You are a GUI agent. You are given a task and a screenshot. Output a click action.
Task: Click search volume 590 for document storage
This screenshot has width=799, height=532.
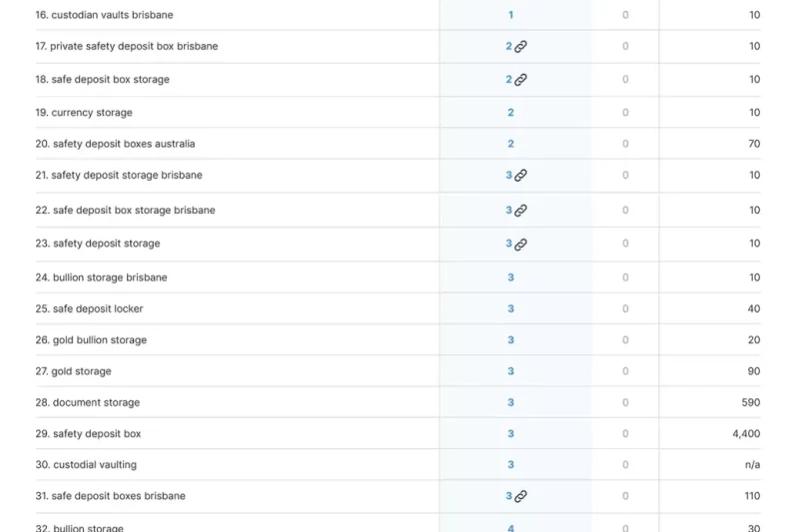pos(749,403)
